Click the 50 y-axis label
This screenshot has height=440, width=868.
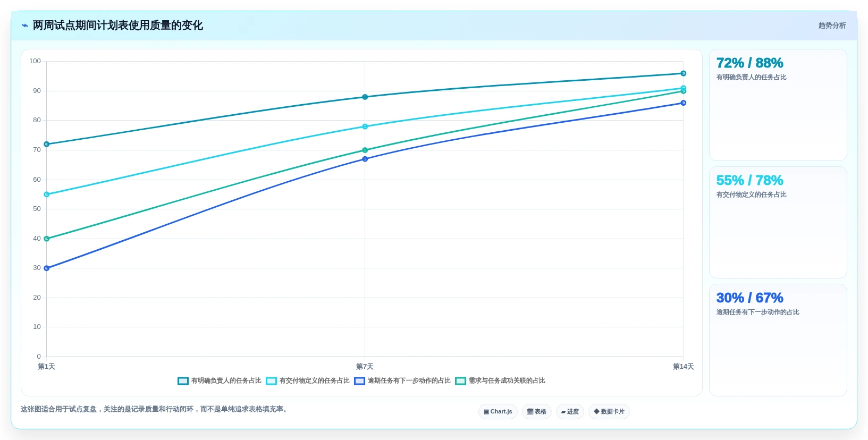(37, 209)
